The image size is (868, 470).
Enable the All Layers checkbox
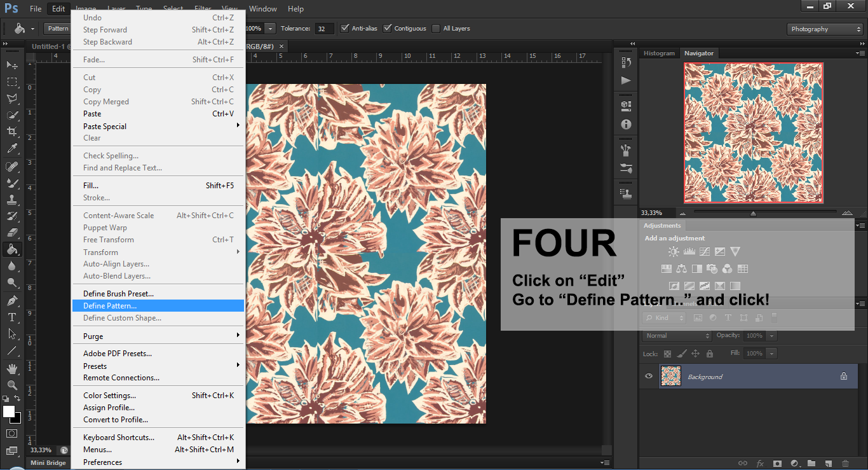point(436,28)
